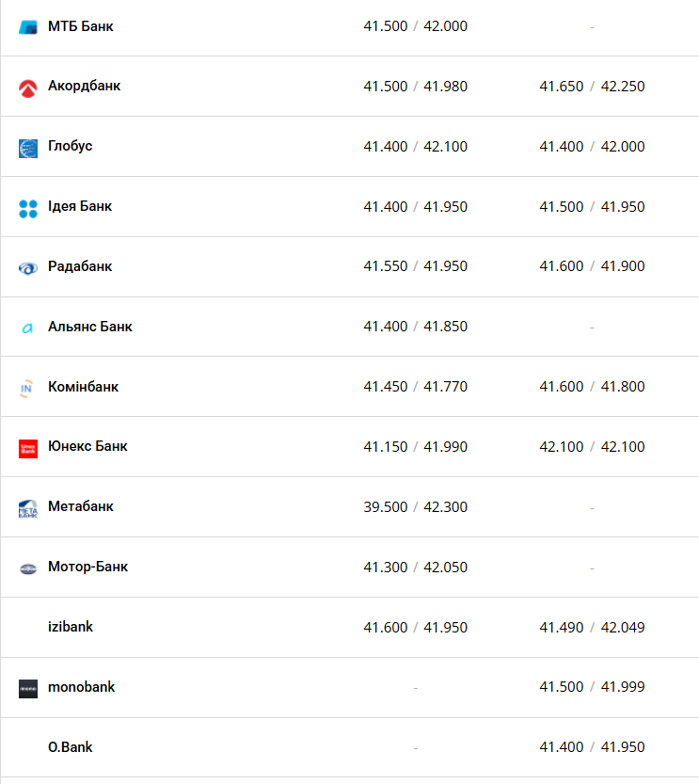
Task: Click the Альянс Банк letter logo
Action: [27, 328]
